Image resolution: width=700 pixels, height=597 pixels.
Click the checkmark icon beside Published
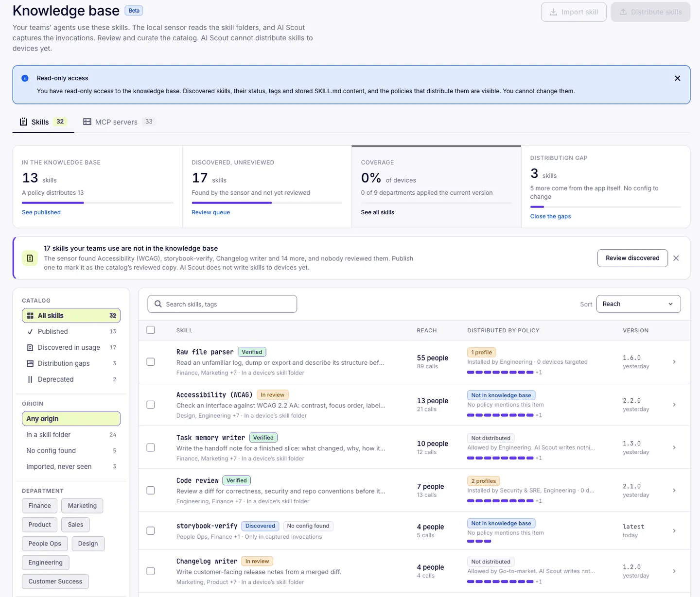pos(30,332)
